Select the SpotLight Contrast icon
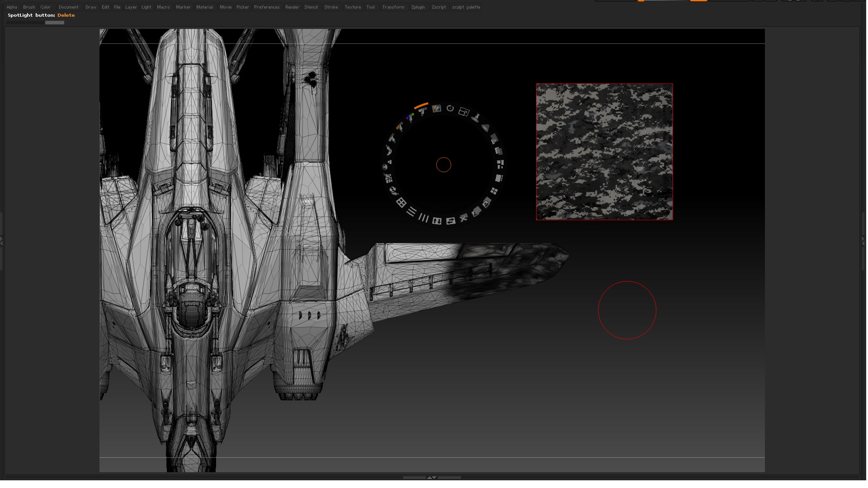The width and height of the screenshot is (868, 488). [392, 138]
